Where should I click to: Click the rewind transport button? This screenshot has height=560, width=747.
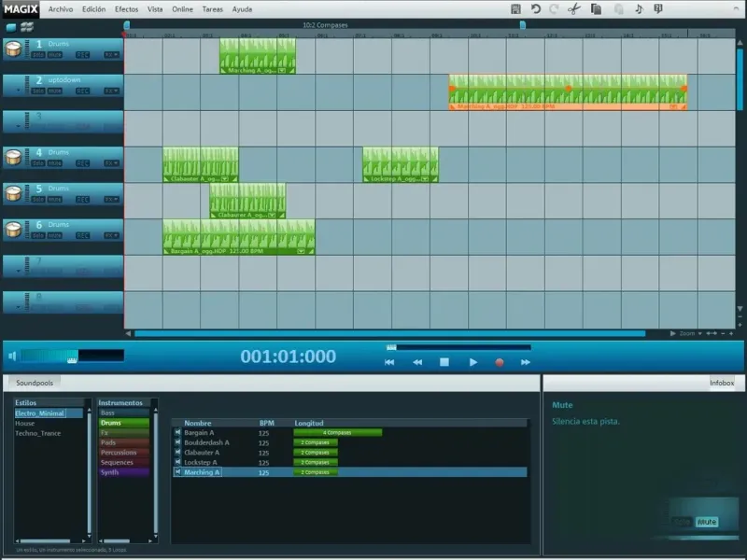click(x=417, y=362)
